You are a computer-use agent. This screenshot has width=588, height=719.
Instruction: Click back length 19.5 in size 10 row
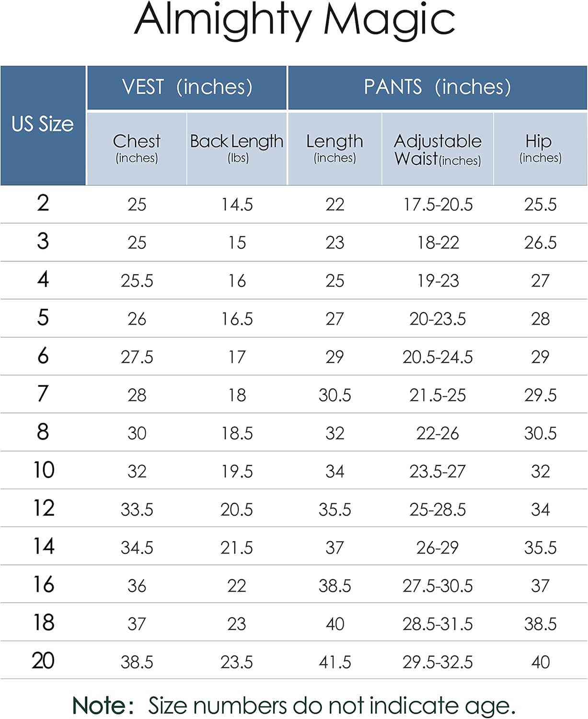pos(237,471)
